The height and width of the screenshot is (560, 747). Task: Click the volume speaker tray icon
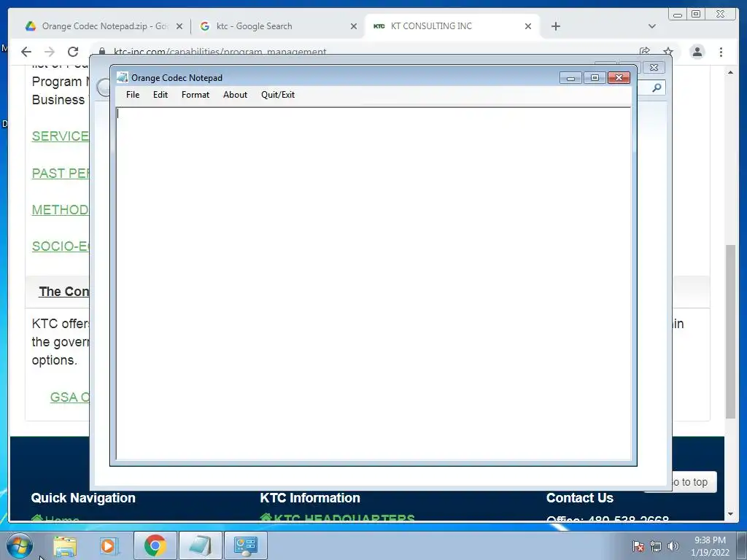[x=673, y=546]
